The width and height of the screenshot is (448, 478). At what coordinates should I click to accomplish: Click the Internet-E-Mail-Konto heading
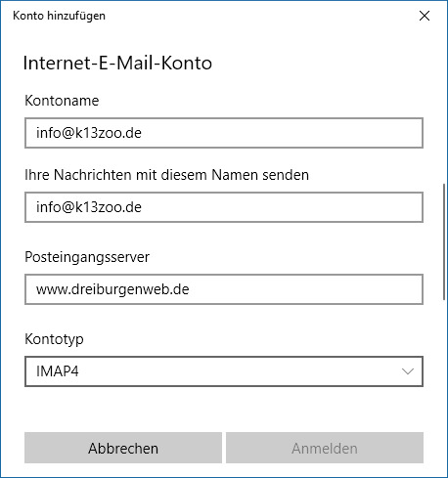(117, 63)
